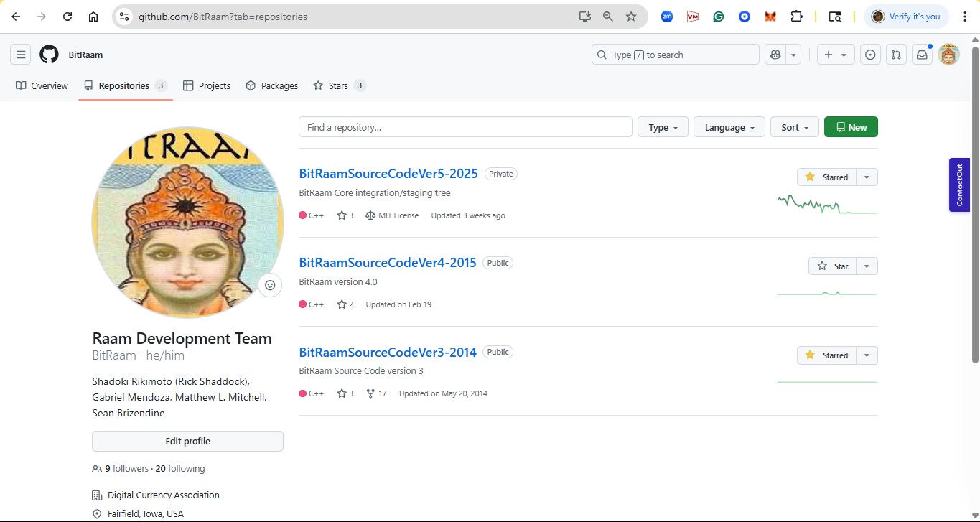
Task: Open the Extensions puzzle menu
Action: (x=796, y=17)
